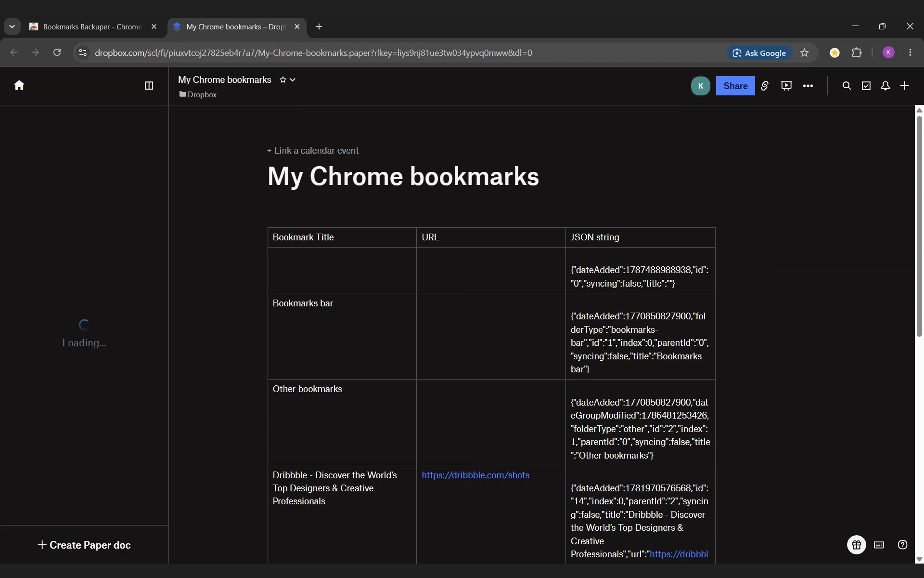Open the dribbble.com/shots link in URL column

click(475, 475)
